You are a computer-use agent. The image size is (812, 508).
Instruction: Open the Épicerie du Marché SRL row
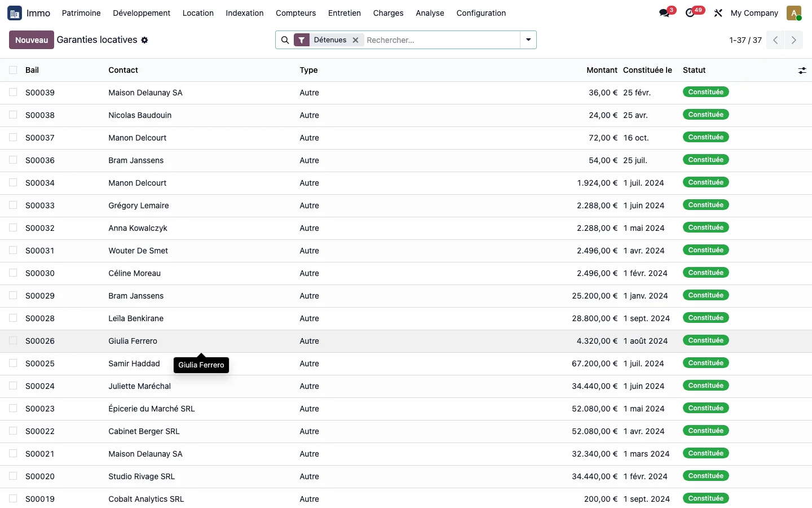(406, 409)
